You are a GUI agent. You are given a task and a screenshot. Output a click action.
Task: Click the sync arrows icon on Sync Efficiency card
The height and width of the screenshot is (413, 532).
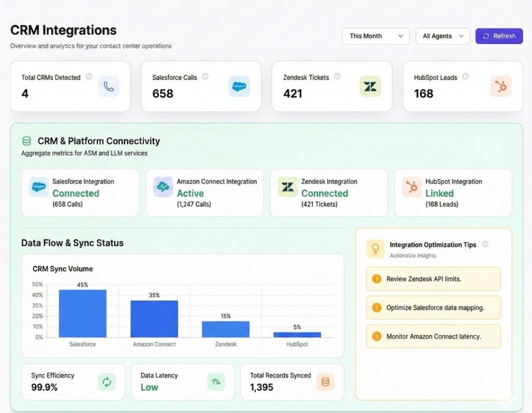click(x=108, y=382)
